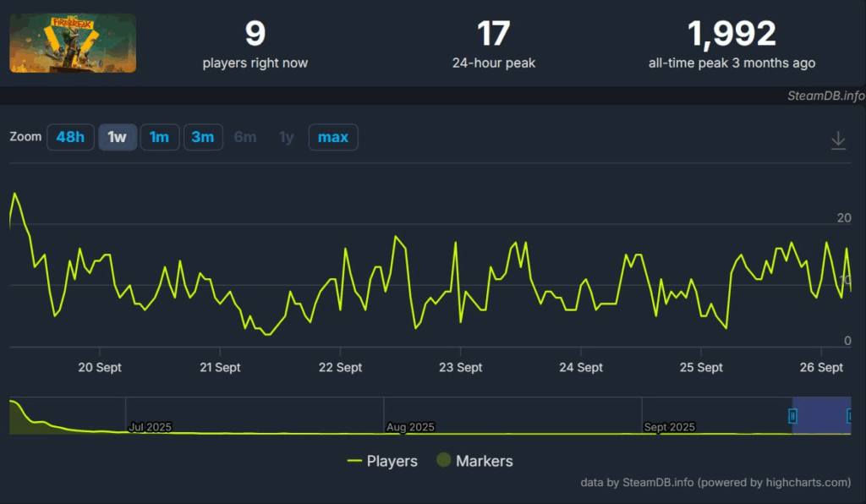This screenshot has height=504, width=866.
Task: Select the 1w zoom button
Action: (118, 137)
